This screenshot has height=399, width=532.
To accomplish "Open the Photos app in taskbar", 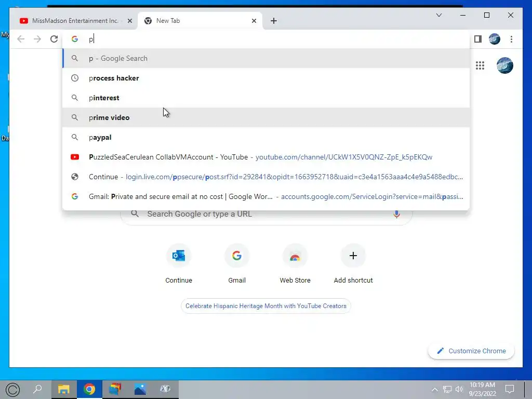I will point(140,389).
